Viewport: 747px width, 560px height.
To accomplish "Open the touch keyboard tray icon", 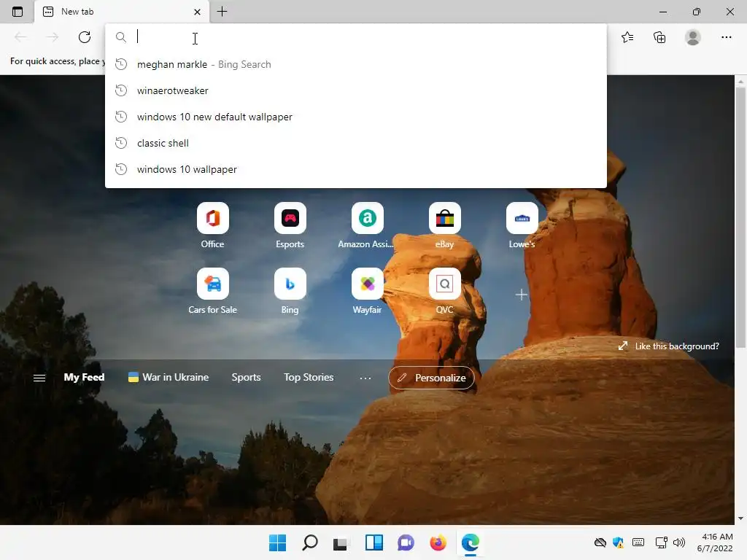I will [x=638, y=542].
